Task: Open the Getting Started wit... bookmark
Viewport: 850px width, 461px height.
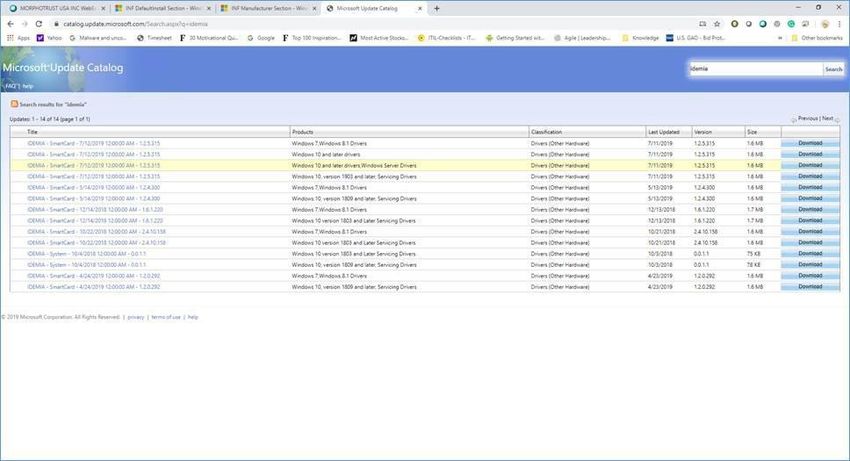Action: [x=514, y=38]
